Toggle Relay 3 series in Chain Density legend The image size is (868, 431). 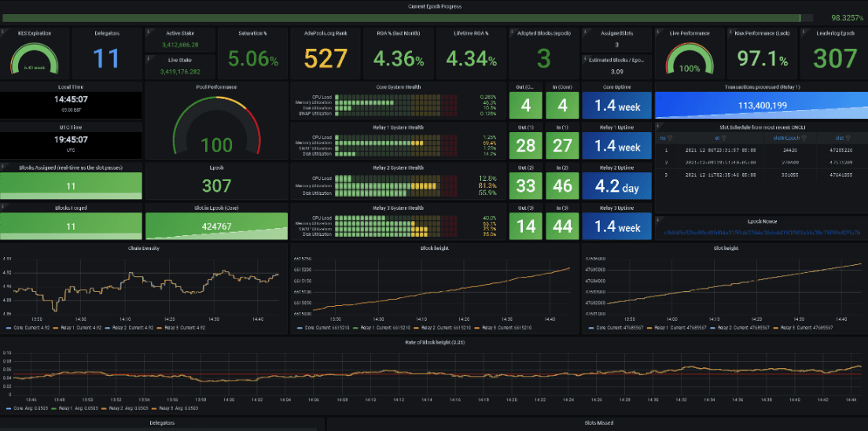coord(182,327)
